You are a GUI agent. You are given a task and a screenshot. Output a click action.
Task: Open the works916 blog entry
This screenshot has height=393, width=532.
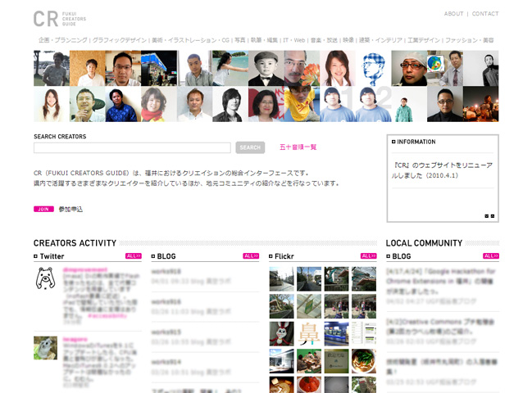(x=166, y=301)
